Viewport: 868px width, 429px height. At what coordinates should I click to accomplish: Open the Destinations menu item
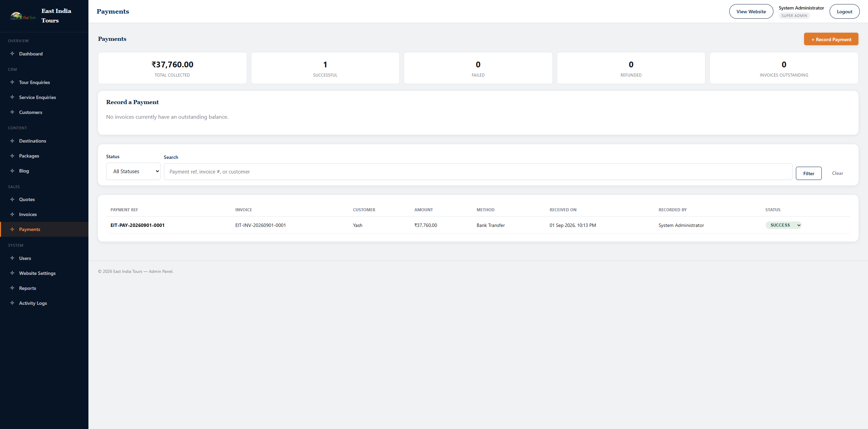pyautogui.click(x=44, y=141)
